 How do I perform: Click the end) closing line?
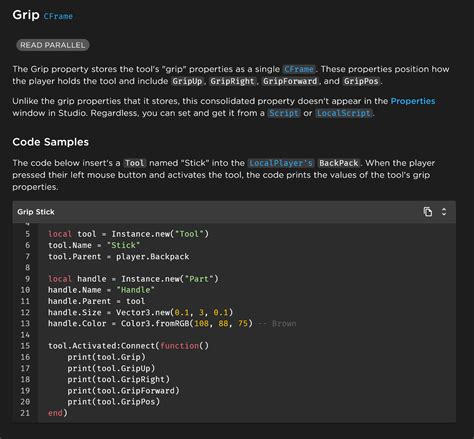58,413
